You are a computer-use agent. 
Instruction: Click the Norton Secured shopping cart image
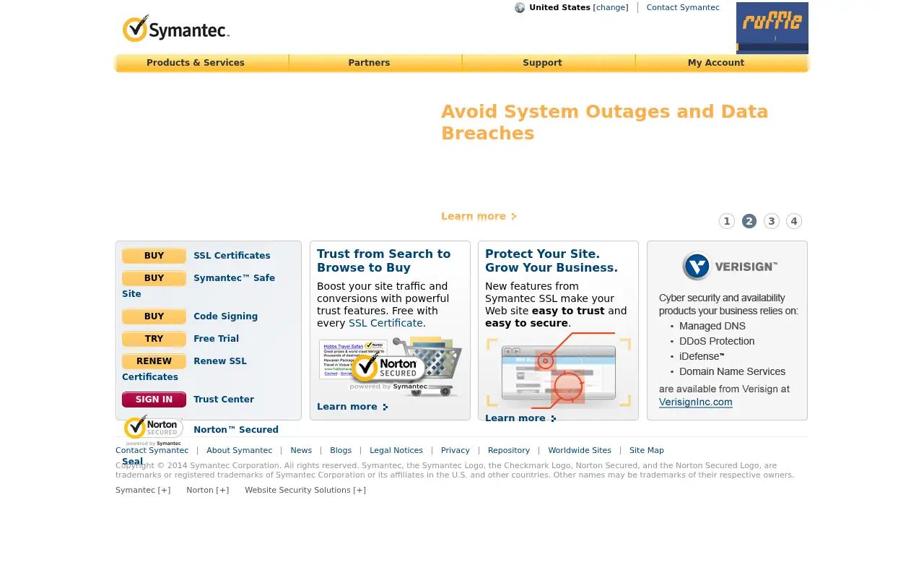click(391, 366)
